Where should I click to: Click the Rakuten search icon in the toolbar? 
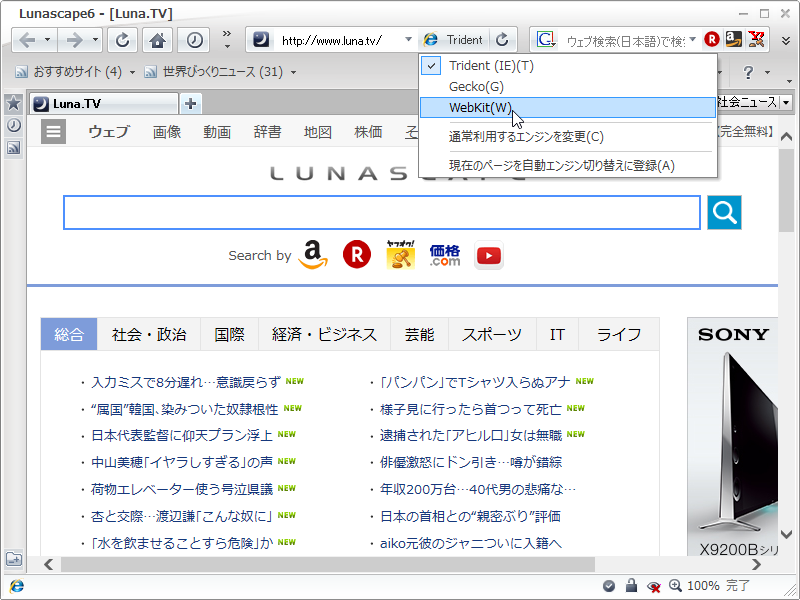tap(711, 39)
